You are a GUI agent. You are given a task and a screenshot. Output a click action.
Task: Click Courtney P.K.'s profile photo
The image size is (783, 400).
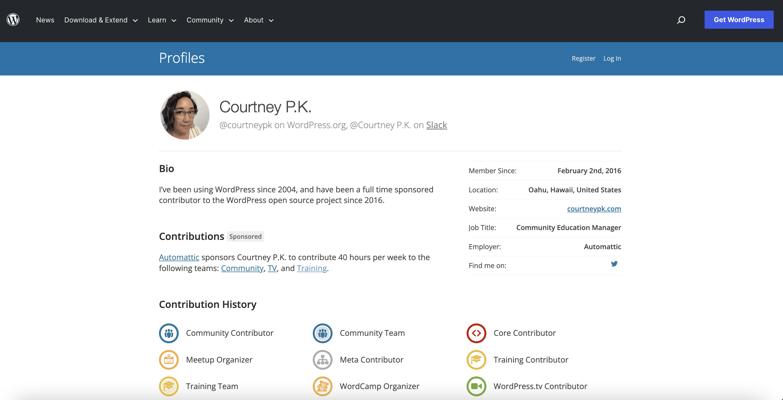pos(185,115)
